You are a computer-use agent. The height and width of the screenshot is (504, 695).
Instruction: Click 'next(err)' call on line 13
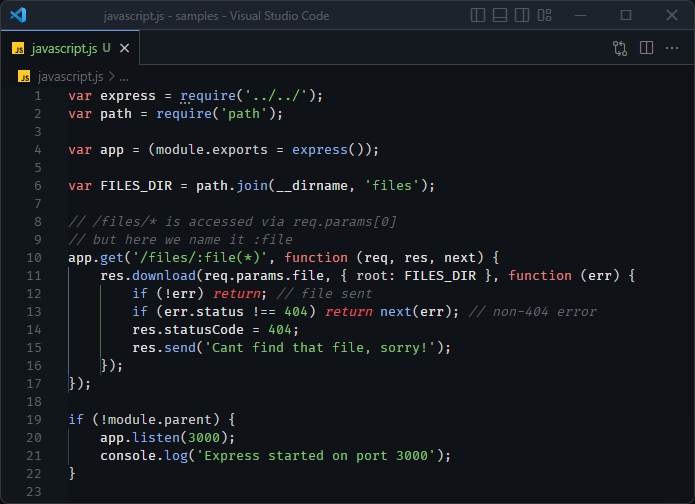pos(416,312)
